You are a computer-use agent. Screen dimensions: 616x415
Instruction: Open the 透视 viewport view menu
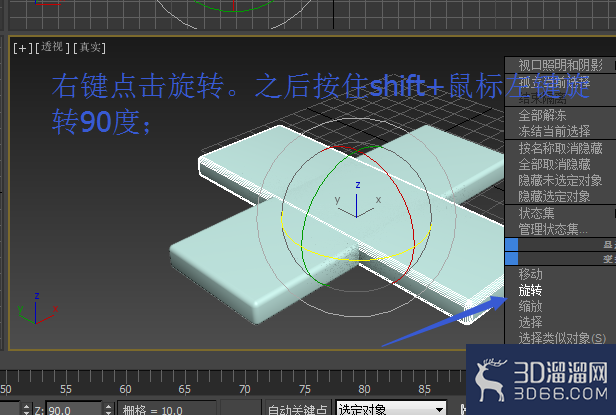[x=52, y=48]
